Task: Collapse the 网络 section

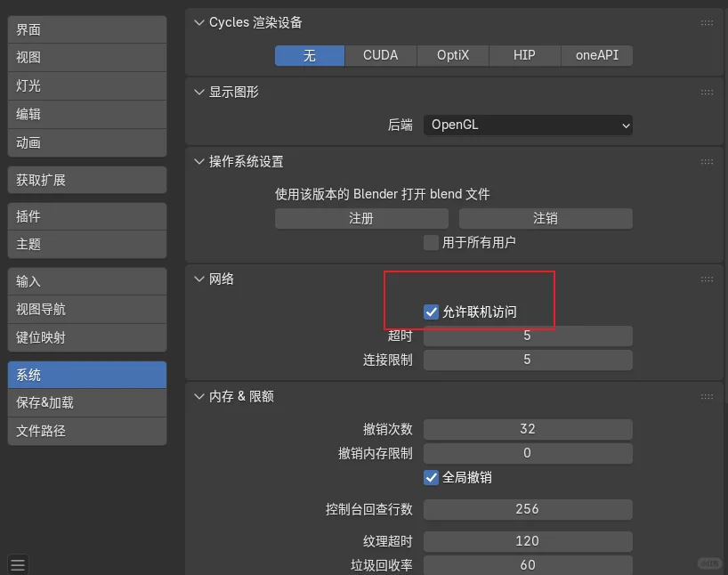Action: point(198,279)
